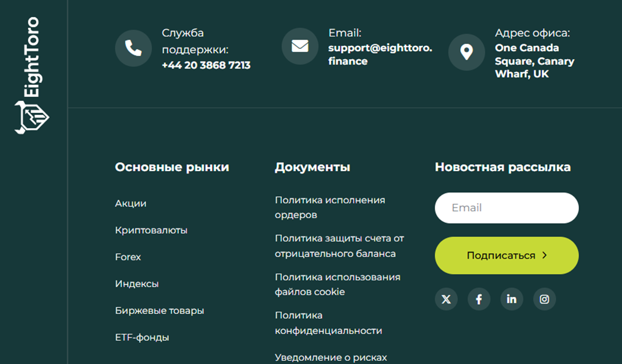Click the phone support icon

133,48
